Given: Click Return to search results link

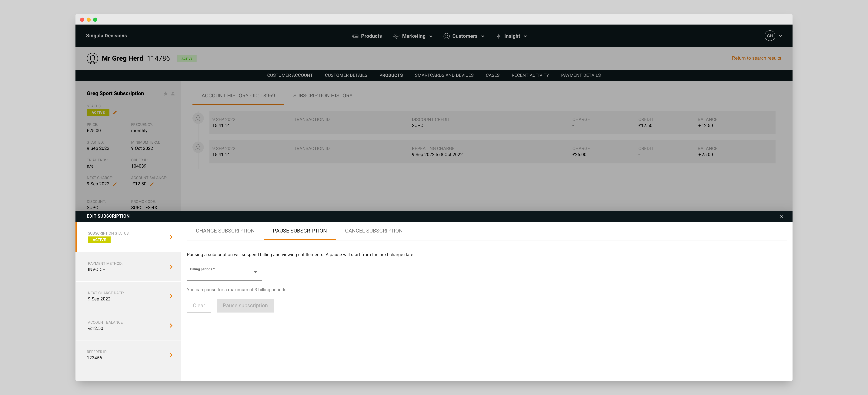Looking at the screenshot, I should [x=756, y=58].
